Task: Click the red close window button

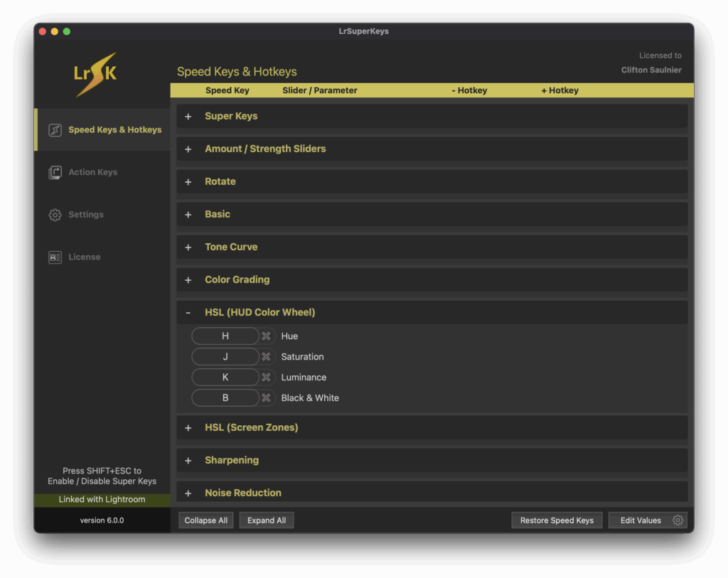Action: coord(43,31)
